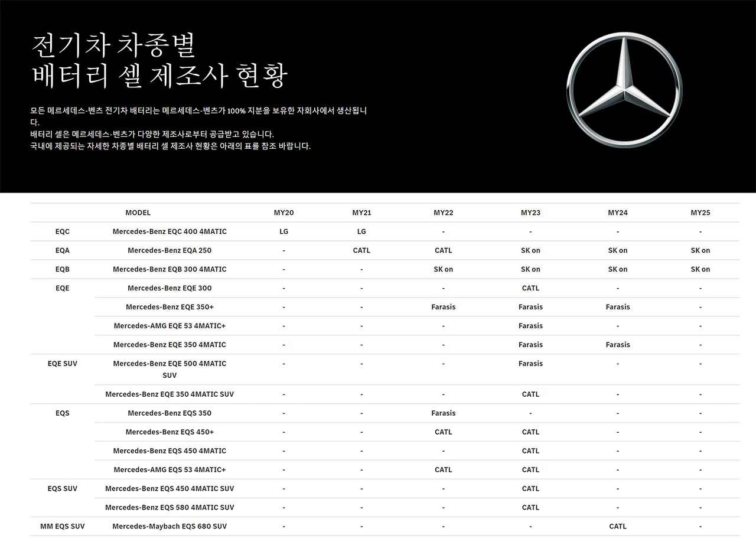Select the EQB series label

tap(62, 269)
